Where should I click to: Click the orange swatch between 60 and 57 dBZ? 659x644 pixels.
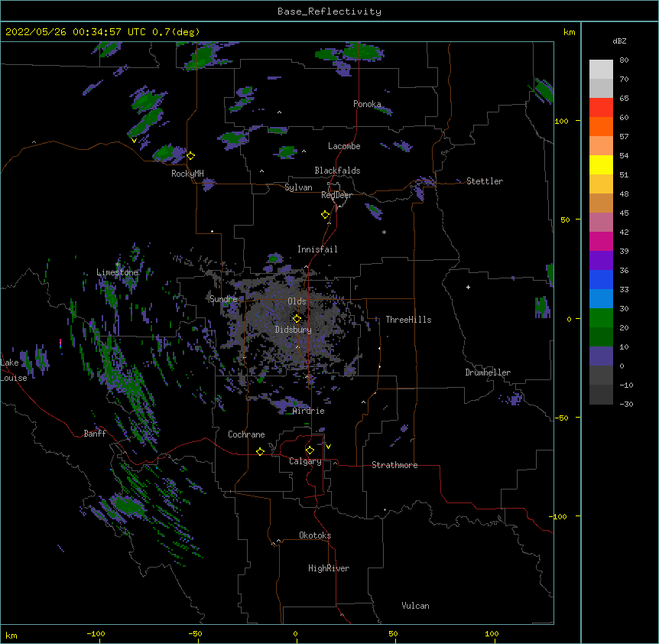601,126
